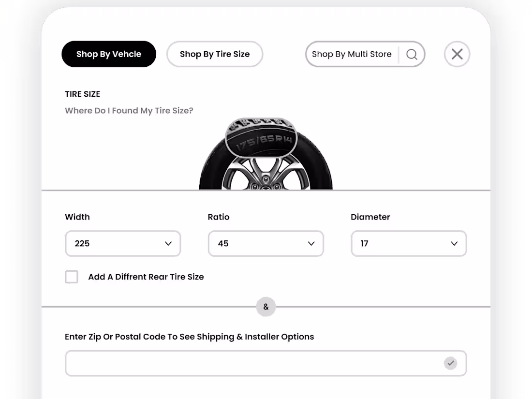Select the circular '&' divider badge
Image resolution: width=532 pixels, height=399 pixels.
pyautogui.click(x=266, y=307)
